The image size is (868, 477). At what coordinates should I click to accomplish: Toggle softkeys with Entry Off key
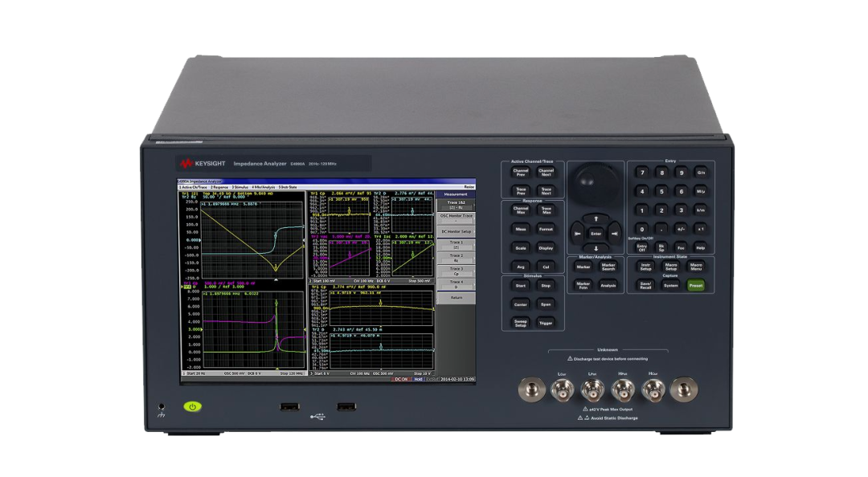(641, 248)
